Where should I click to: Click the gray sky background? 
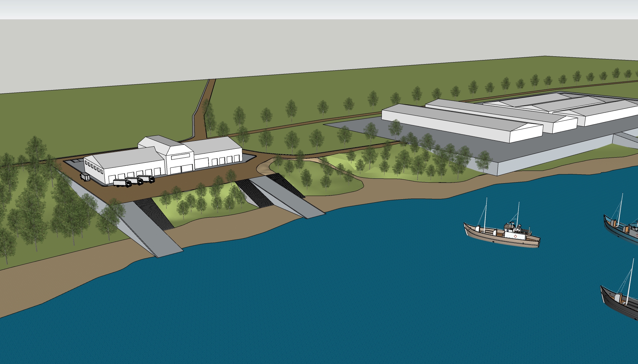273,44
